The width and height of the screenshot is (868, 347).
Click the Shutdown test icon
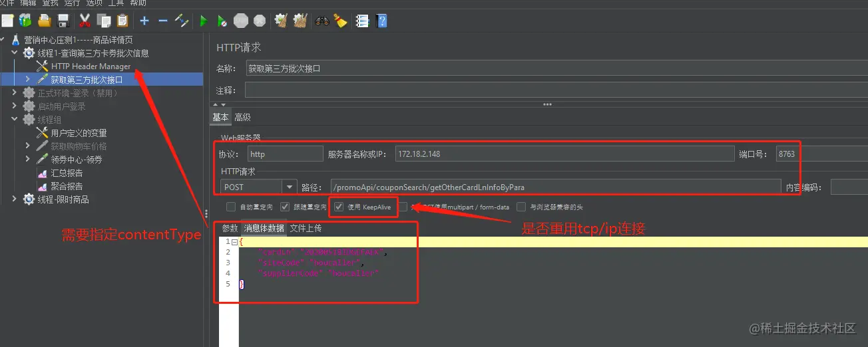[x=260, y=21]
